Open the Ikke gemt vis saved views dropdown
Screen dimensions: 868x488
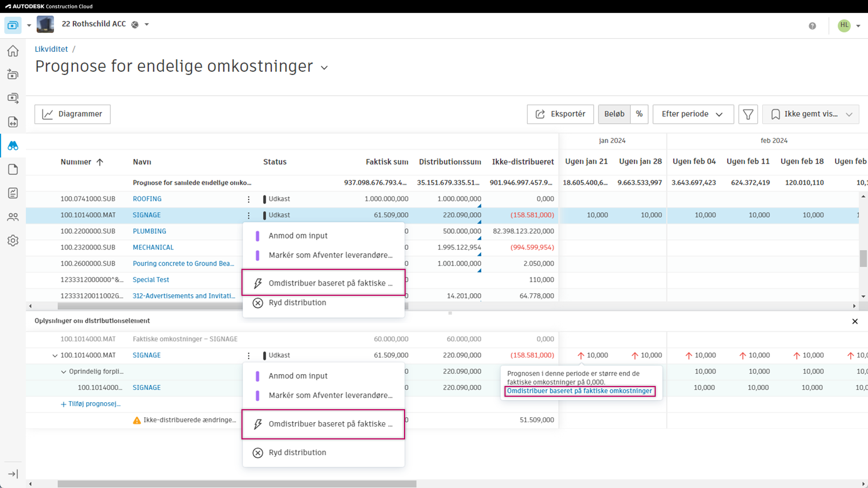[x=810, y=114]
